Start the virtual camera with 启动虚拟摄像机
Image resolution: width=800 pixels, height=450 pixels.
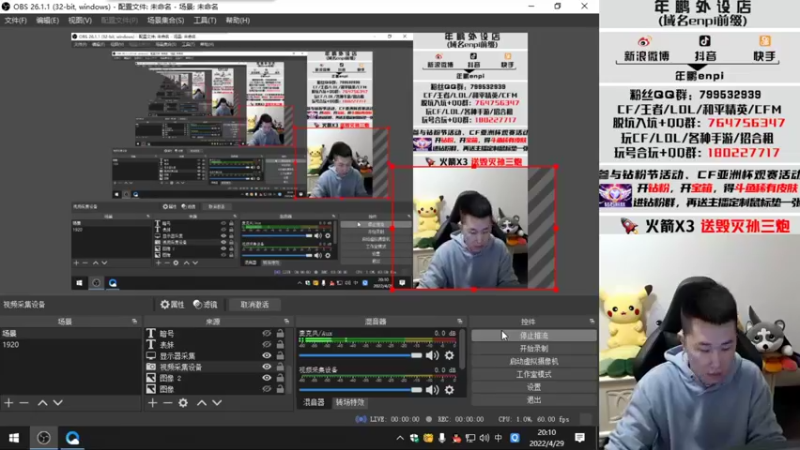pos(534,361)
